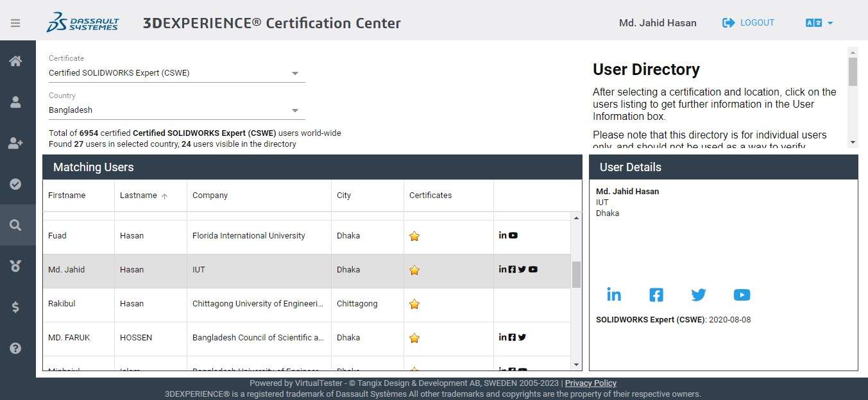Open the Privacy Policy link in the footer

[x=590, y=383]
